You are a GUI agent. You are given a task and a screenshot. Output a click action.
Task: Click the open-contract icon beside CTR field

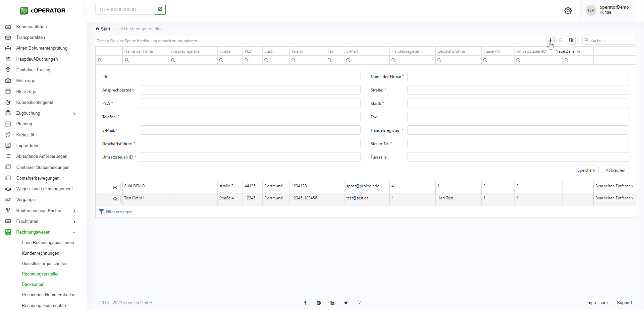[x=160, y=9]
